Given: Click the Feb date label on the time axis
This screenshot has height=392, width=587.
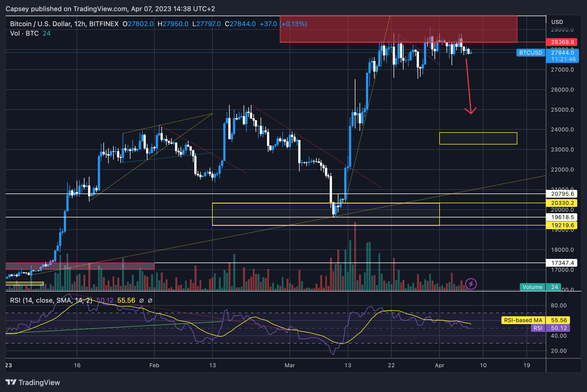Looking at the screenshot, I should pos(154,365).
